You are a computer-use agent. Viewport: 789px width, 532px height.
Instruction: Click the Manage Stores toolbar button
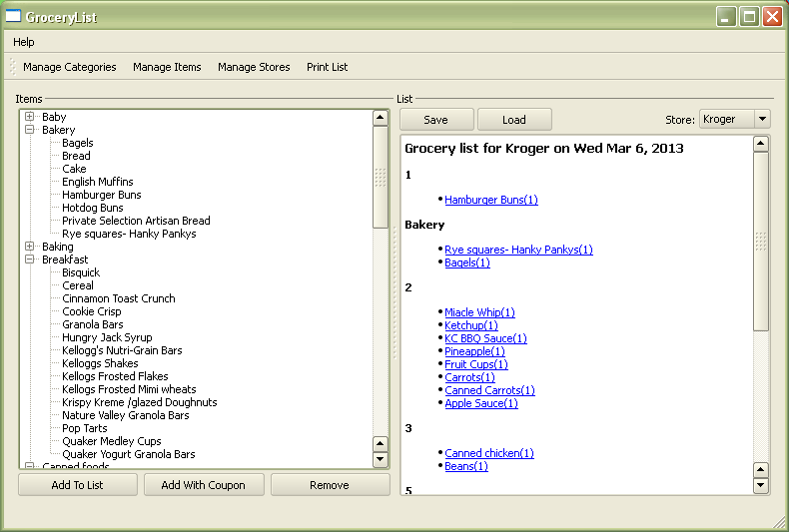tap(254, 67)
